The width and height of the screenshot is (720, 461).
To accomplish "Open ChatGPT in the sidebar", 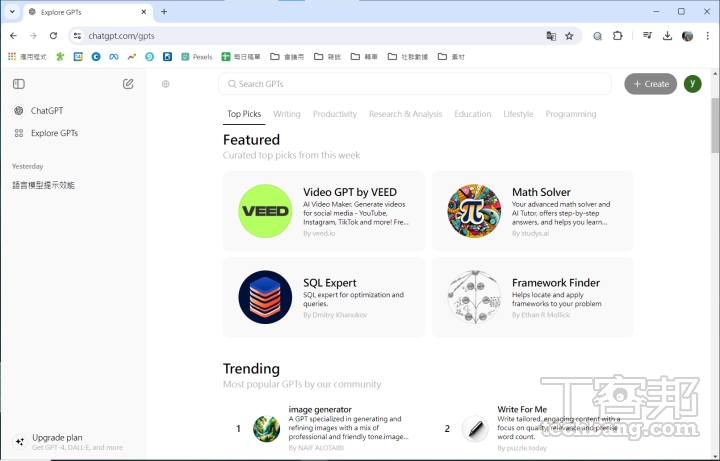I will click(47, 111).
